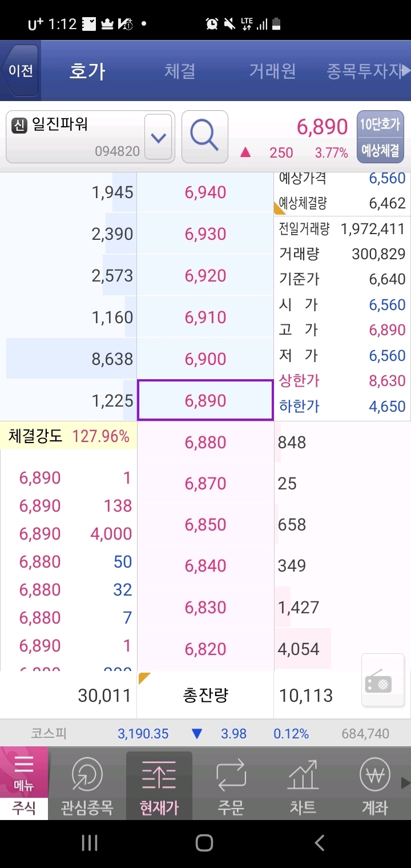The width and height of the screenshot is (411, 868).
Task: Select the 6,890 current price cell
Action: coord(205,400)
